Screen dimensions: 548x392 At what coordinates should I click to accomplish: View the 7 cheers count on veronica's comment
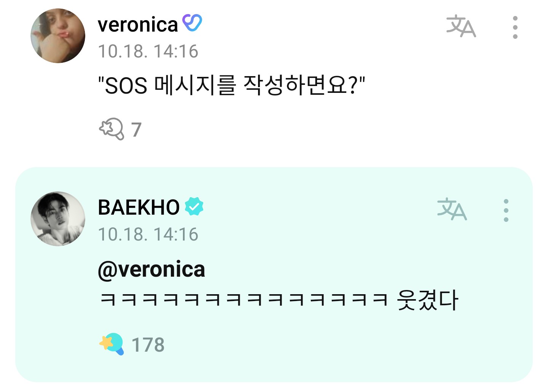click(136, 130)
